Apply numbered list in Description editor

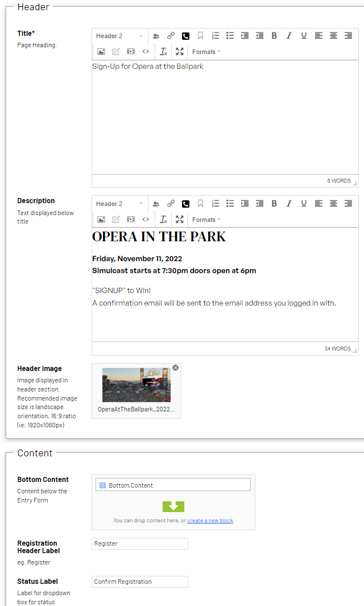point(216,204)
